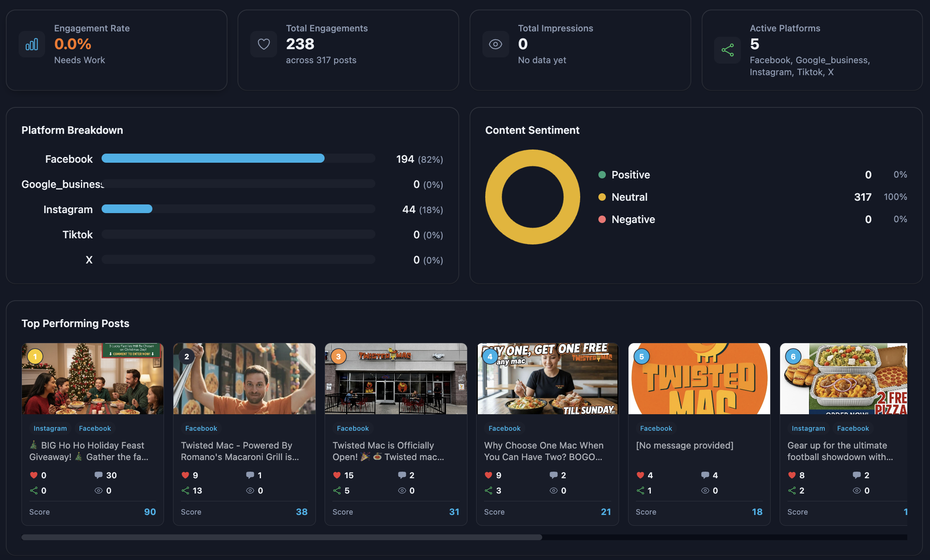Viewport: 930px width, 560px height.
Task: Click comments icon on Romano's Macaroni Grill post
Action: tap(250, 475)
